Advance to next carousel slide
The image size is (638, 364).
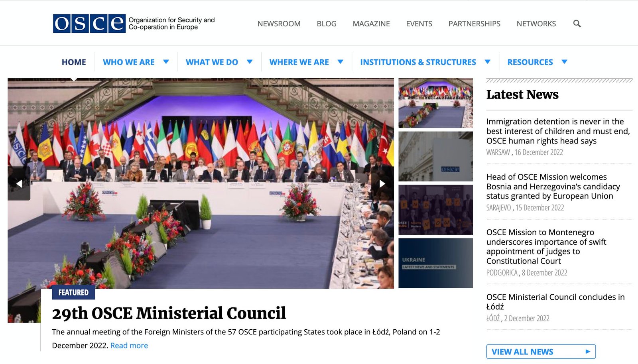click(382, 183)
